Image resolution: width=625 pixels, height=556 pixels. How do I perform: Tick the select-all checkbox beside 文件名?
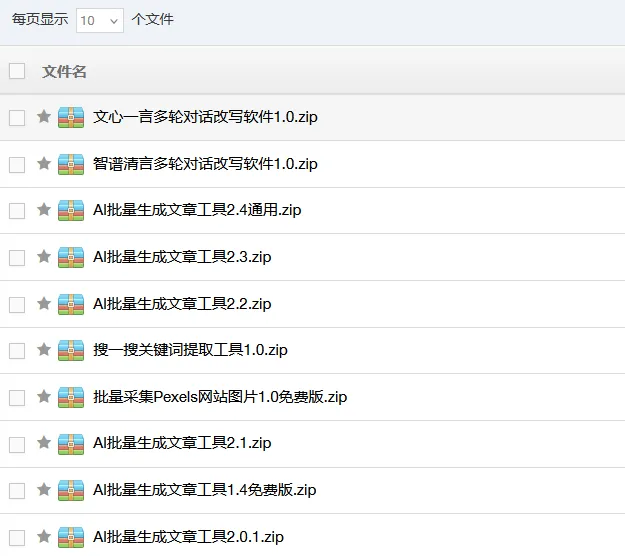[x=17, y=71]
